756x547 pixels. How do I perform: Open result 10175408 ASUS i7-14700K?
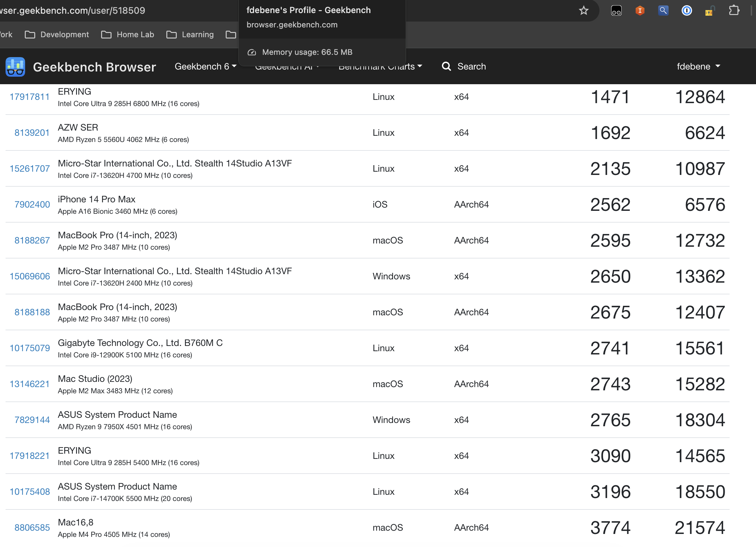point(29,492)
